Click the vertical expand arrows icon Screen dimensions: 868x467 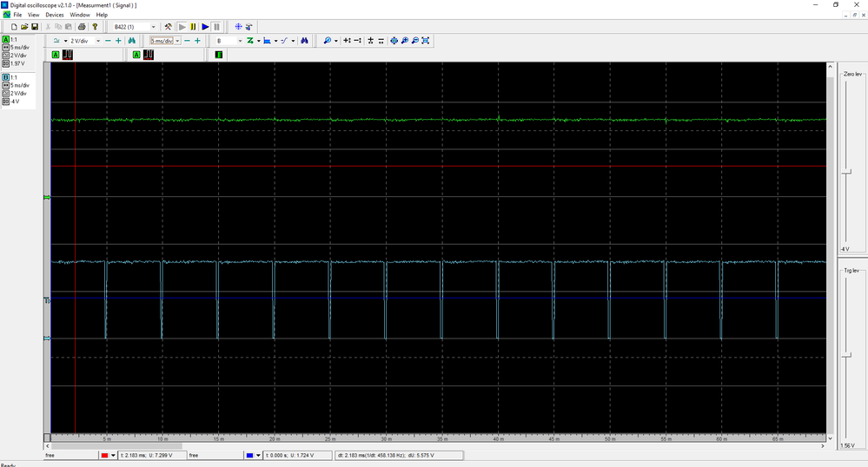(x=371, y=41)
